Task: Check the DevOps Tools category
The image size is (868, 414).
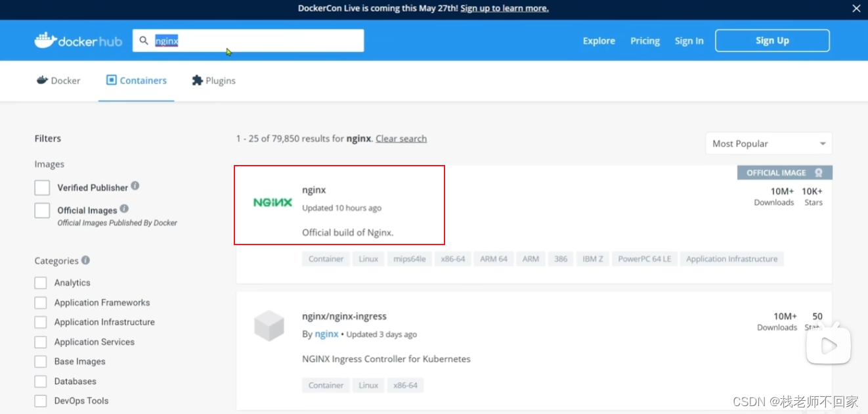Action: pyautogui.click(x=41, y=401)
